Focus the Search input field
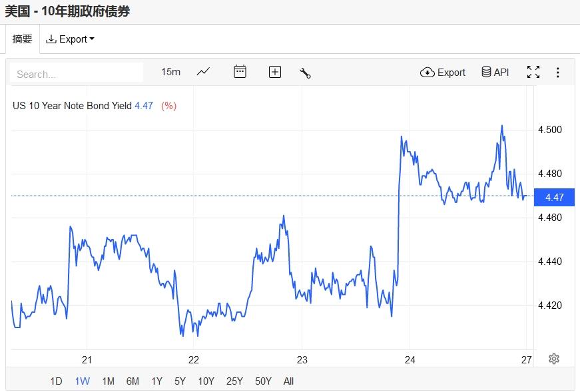Viewport: 580px width, 392px height. click(77, 73)
